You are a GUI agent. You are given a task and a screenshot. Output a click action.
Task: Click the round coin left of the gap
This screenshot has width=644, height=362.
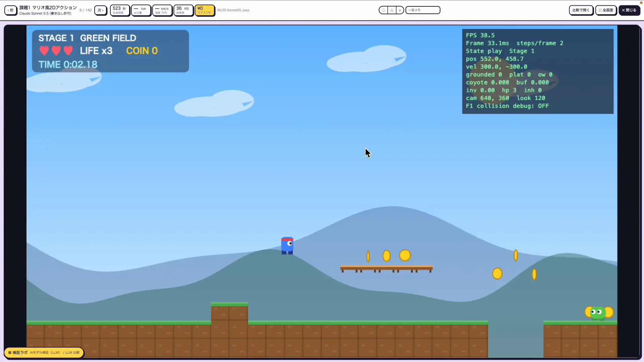click(x=497, y=274)
